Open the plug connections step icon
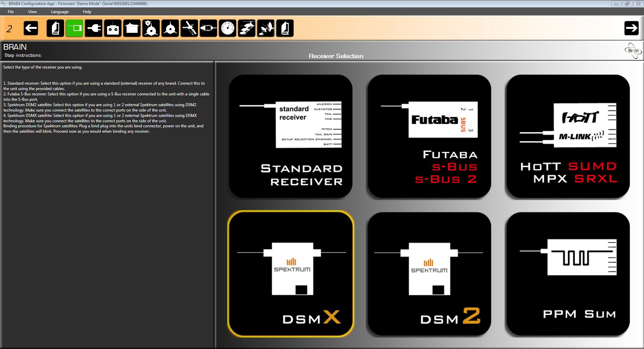Screen dimensions: 644x349 tap(94, 28)
